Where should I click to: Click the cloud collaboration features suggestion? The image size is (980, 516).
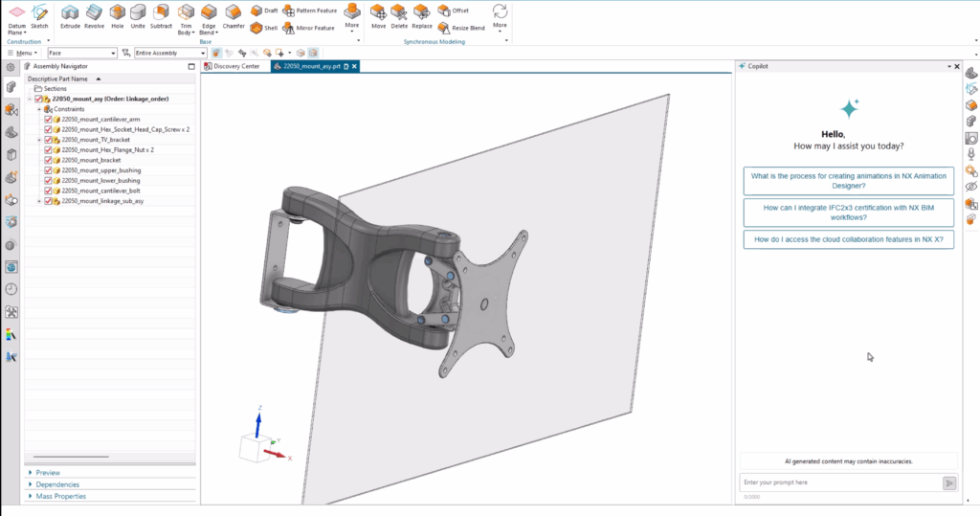(x=848, y=239)
